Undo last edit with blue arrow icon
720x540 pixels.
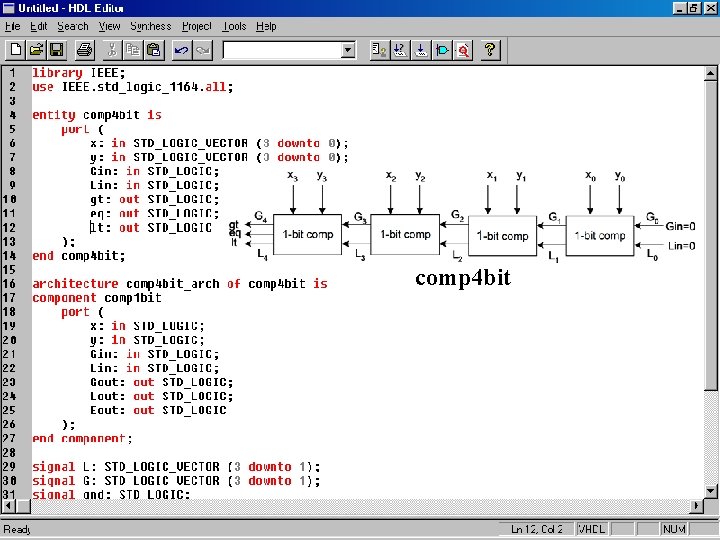tap(182, 50)
